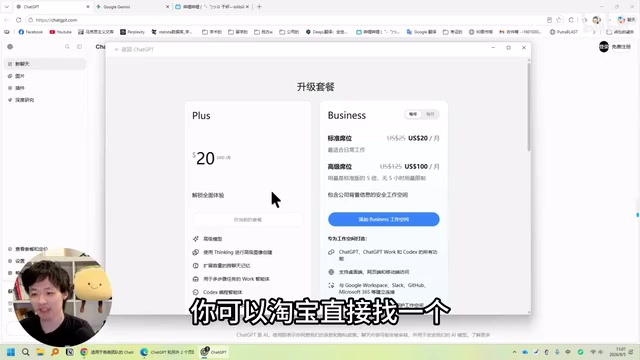Open the Copilot icon in browser toolbar
The width and height of the screenshot is (640, 360).
coord(621,20)
